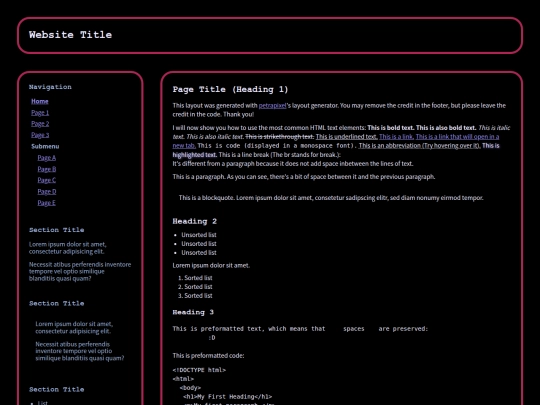Open the Home navigation link
Viewport: 540px width, 405px height.
40,101
